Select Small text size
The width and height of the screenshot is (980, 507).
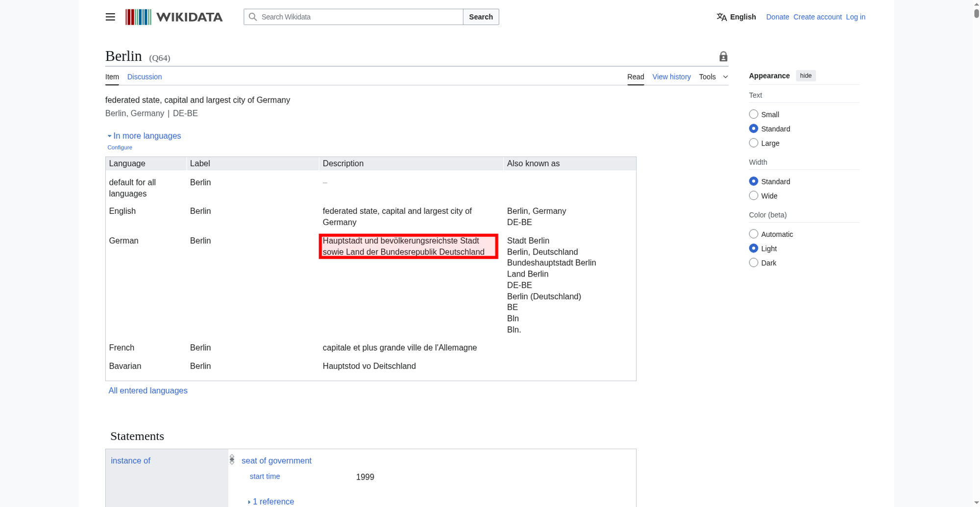[754, 114]
